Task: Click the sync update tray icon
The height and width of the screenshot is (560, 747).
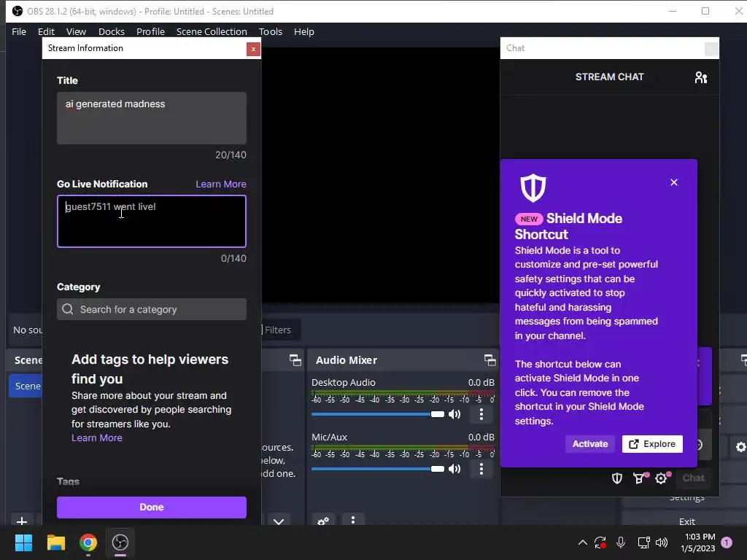Action: pos(600,542)
